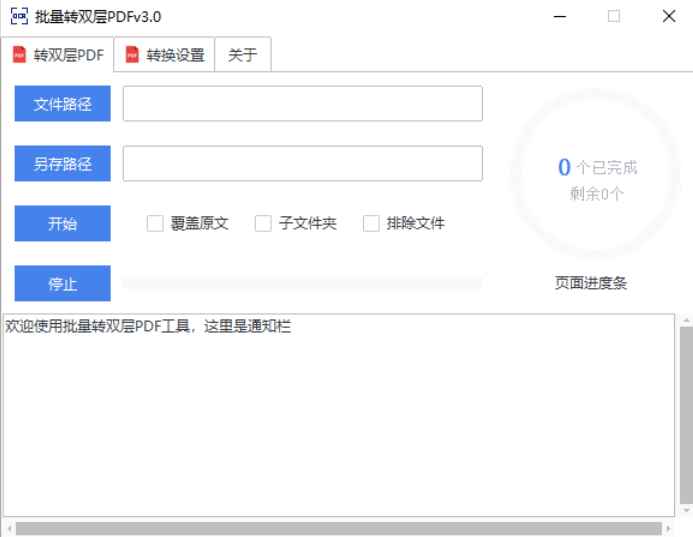Click the 文件路径 button
Viewport: 693px width, 537px height.
pos(62,103)
